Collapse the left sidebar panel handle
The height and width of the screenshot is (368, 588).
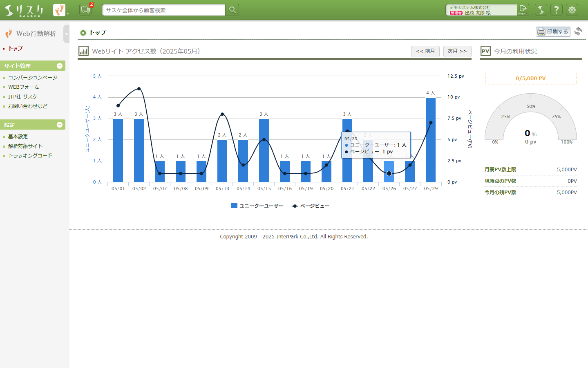pyautogui.click(x=66, y=34)
